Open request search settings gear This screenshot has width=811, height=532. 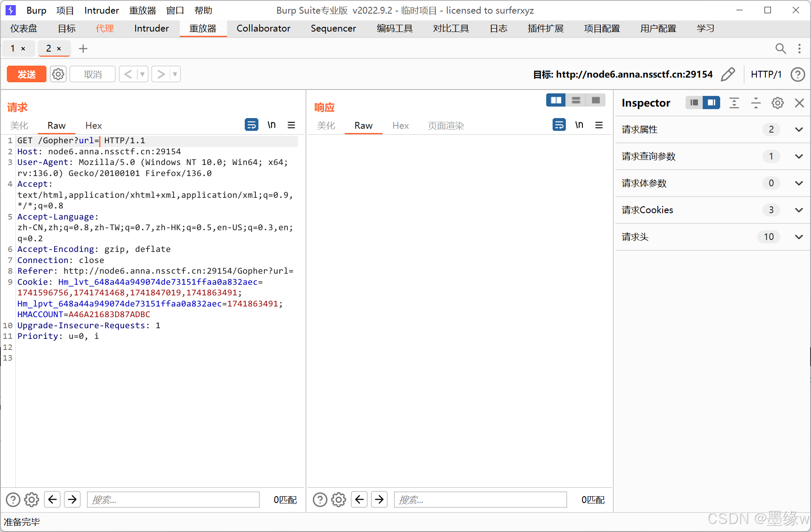tap(32, 500)
